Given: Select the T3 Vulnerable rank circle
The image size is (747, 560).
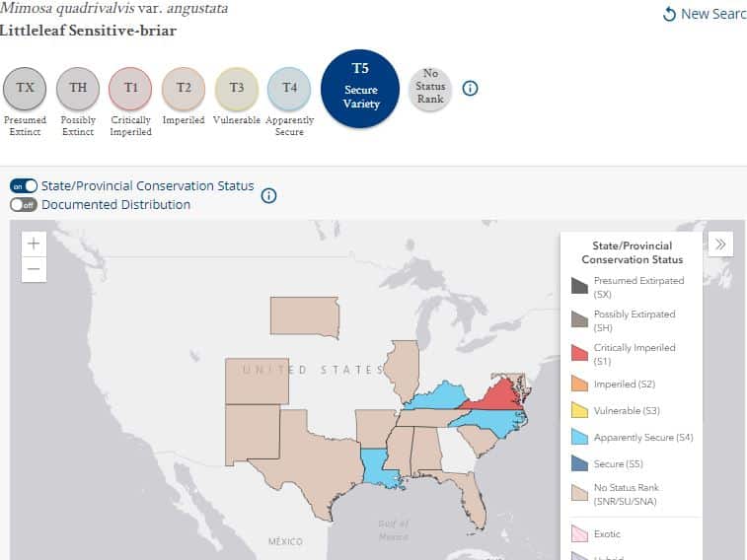Looking at the screenshot, I should (236, 89).
